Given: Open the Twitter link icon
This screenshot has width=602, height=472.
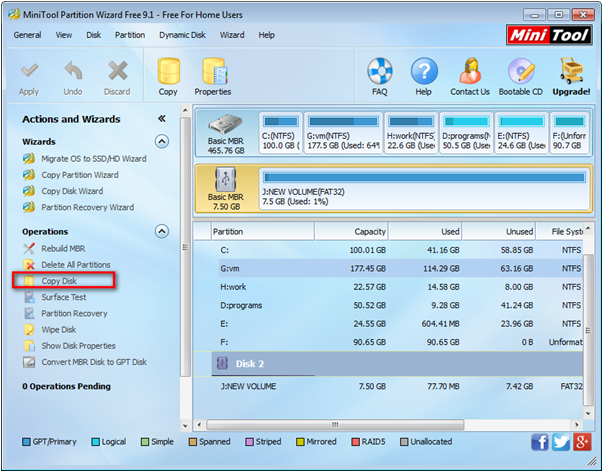Looking at the screenshot, I should (x=561, y=442).
